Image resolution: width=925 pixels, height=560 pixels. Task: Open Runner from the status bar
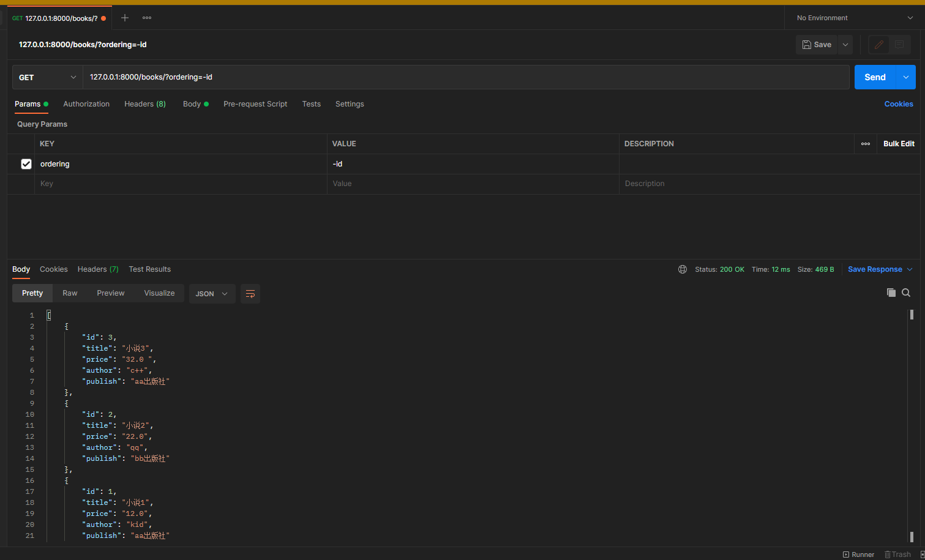pyautogui.click(x=858, y=554)
